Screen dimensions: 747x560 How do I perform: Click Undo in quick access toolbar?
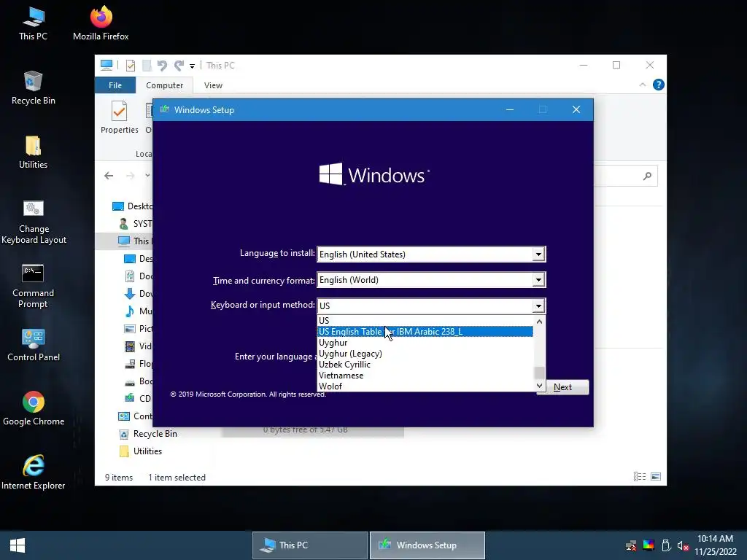pyautogui.click(x=162, y=65)
